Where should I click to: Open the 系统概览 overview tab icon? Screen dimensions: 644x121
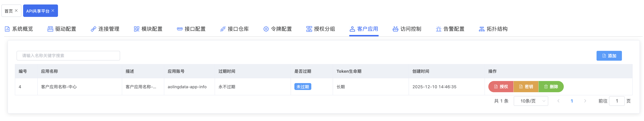point(7,29)
